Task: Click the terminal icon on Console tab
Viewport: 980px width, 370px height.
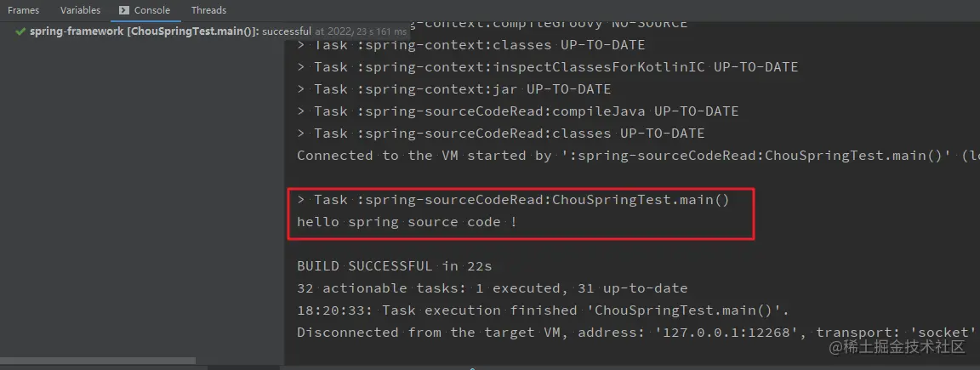Action: (124, 10)
